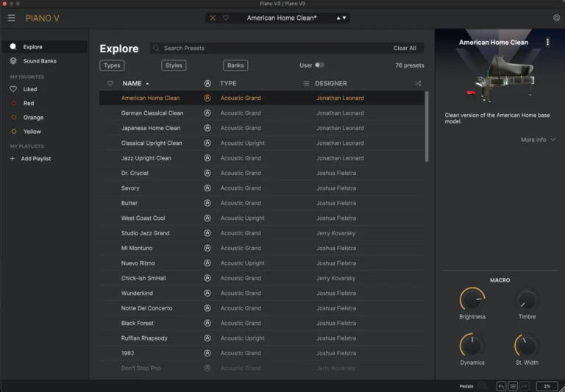Open the history list icon in bottom bar
The image size is (565, 392).
[513, 386]
